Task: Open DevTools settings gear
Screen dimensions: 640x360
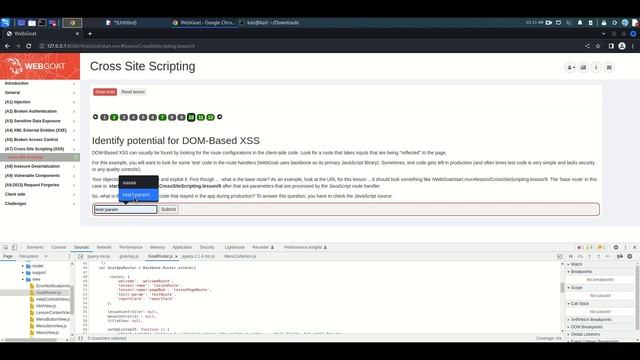Action: click(x=616, y=247)
